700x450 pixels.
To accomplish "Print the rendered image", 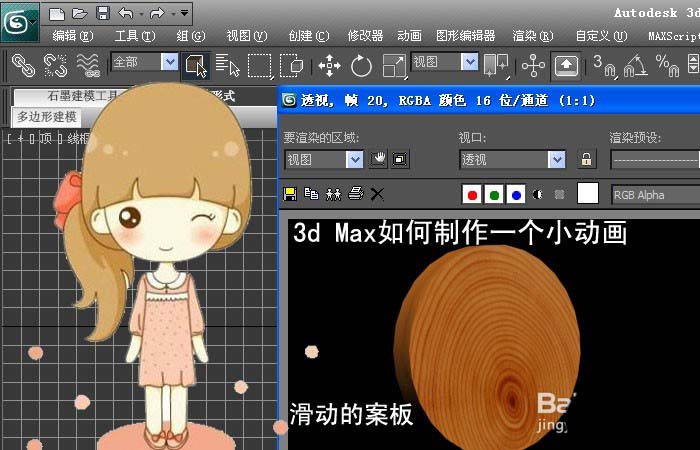I will [356, 194].
